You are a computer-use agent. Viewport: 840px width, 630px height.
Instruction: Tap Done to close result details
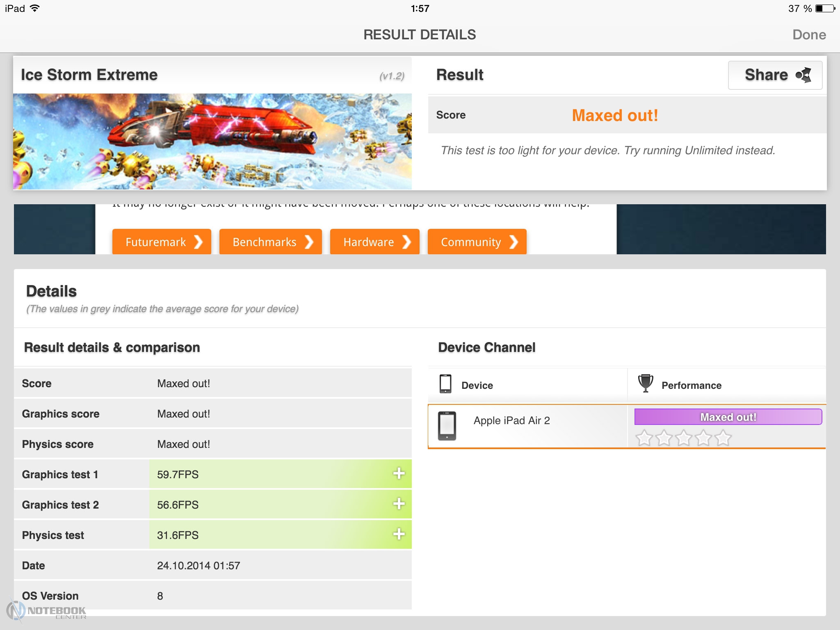[x=809, y=35]
